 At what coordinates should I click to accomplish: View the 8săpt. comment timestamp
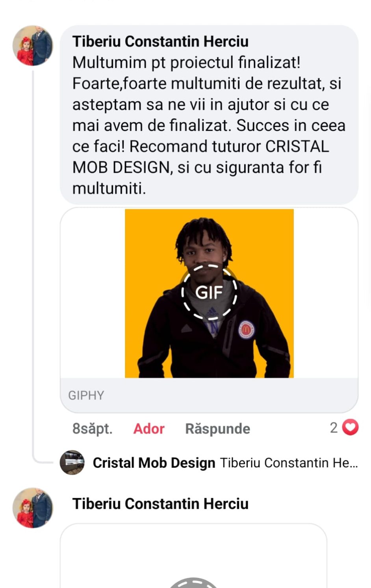click(x=92, y=429)
